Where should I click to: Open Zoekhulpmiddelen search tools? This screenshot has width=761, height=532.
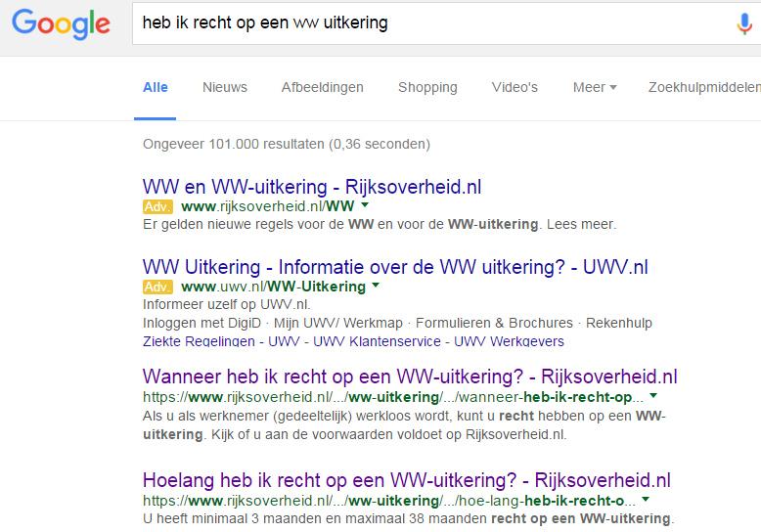(x=704, y=87)
